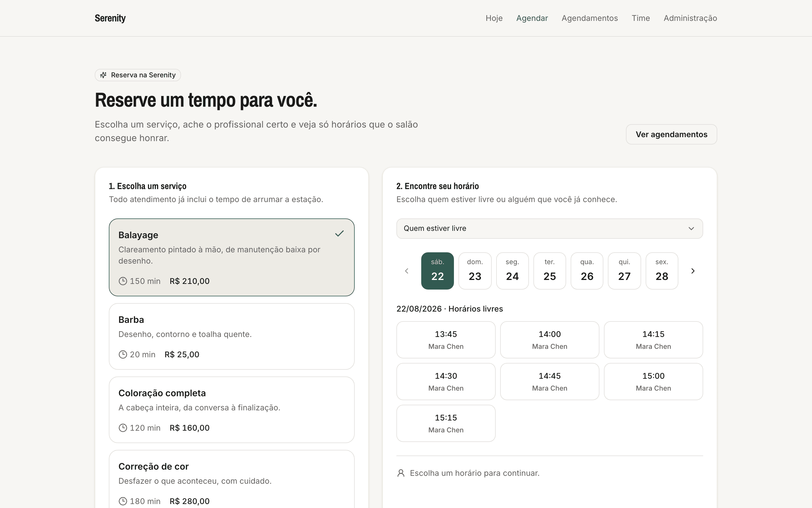Select Wednesday 26 date
The height and width of the screenshot is (508, 812).
pos(587,271)
